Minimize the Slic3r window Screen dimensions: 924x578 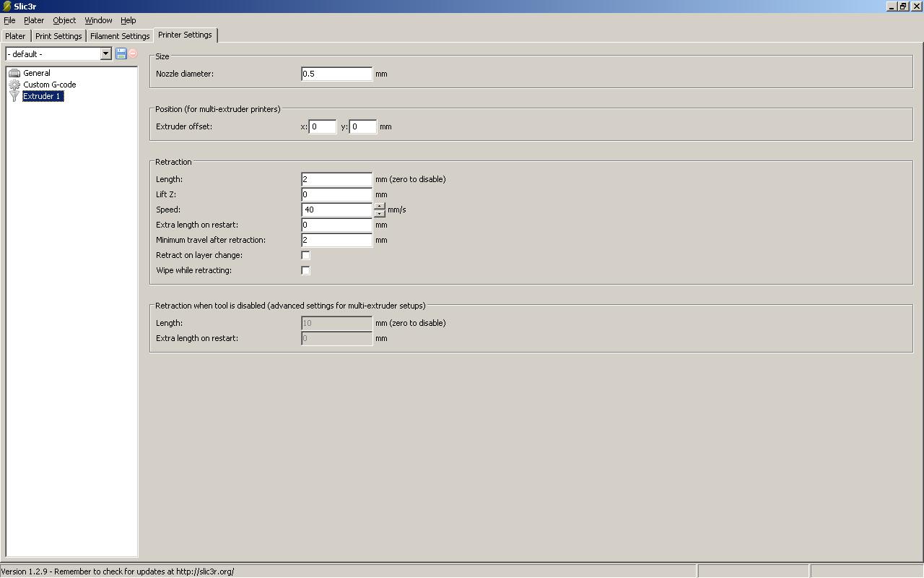892,6
